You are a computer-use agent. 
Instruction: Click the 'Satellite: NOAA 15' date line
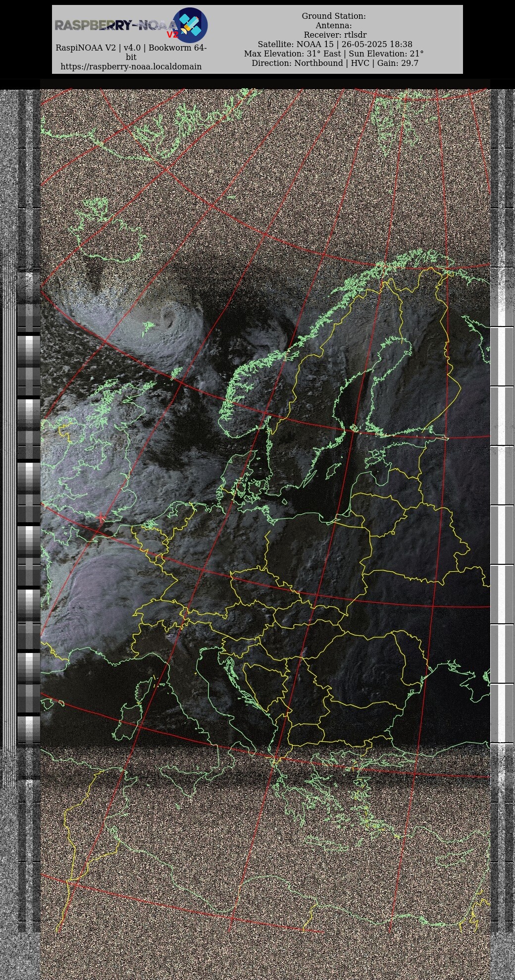tap(335, 45)
